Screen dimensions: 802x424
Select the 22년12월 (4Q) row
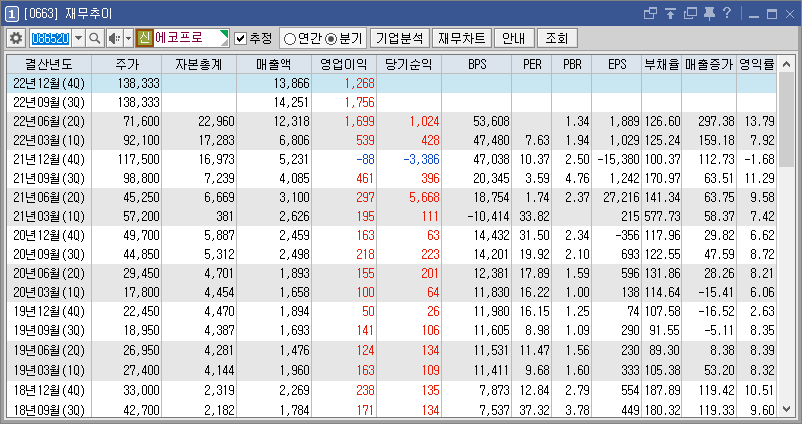coord(391,83)
